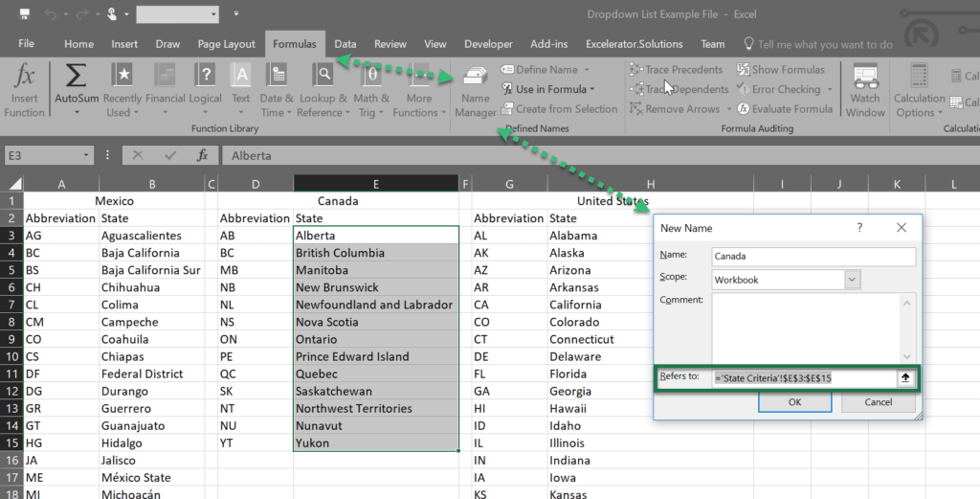Click Define Name in ribbon
Image resolution: width=980 pixels, height=499 pixels.
tap(546, 69)
